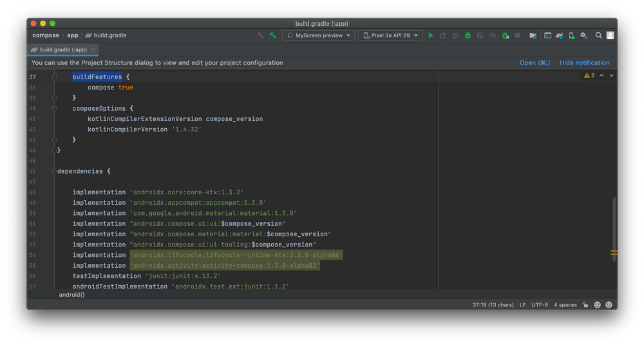This screenshot has height=345, width=644.
Task: Toggle the read-only lock icon in status bar
Action: tap(585, 305)
